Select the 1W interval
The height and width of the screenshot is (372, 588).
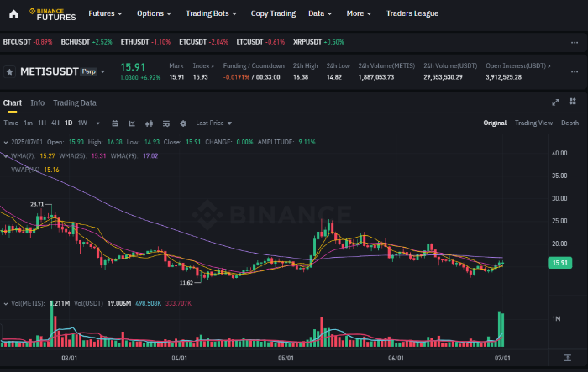82,123
